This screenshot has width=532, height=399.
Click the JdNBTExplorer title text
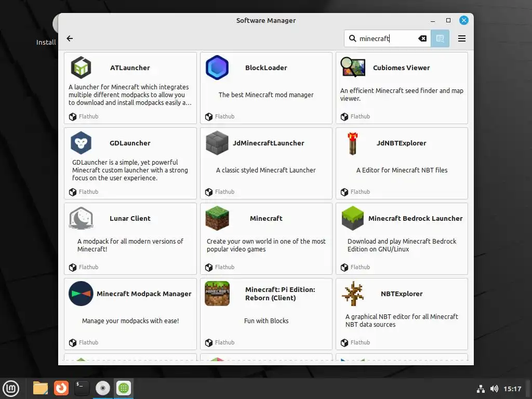pyautogui.click(x=402, y=143)
